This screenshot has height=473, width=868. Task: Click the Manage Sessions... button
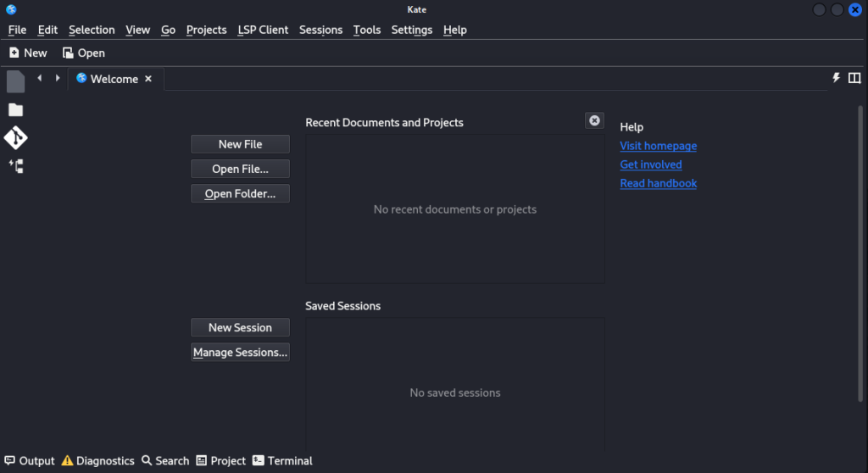tap(240, 353)
